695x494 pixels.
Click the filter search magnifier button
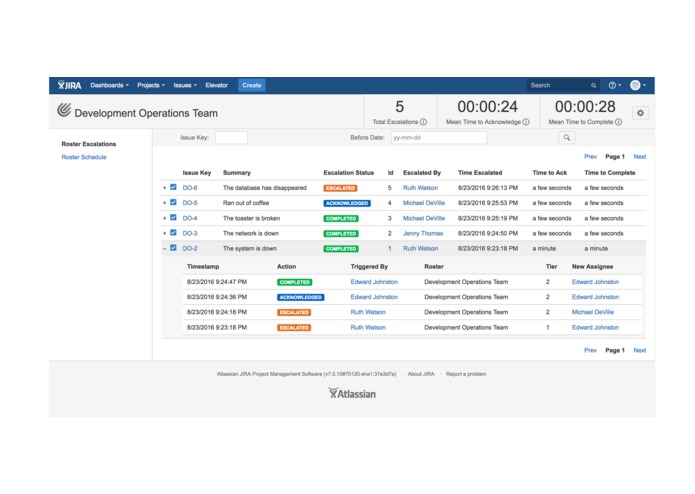tap(566, 138)
